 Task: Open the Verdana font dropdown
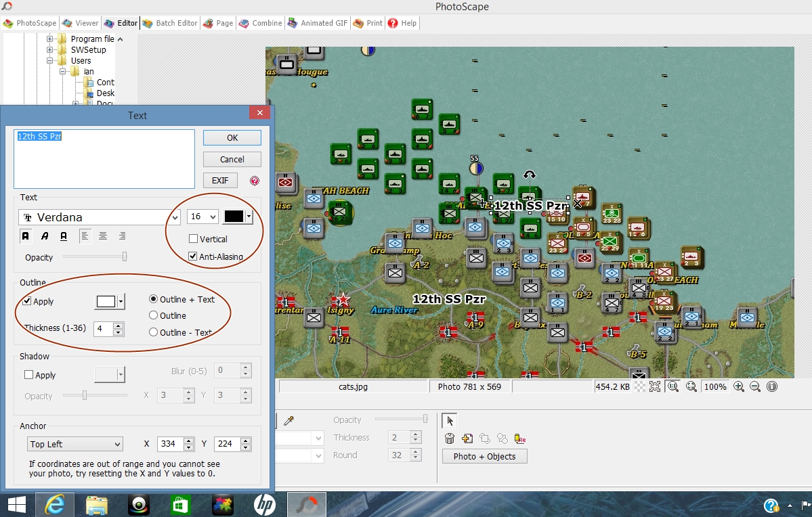point(175,217)
